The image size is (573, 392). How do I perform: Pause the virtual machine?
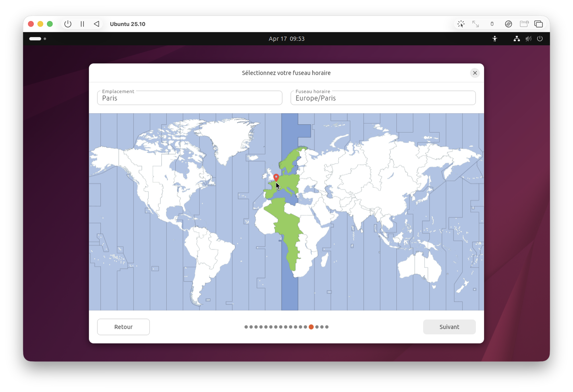click(82, 24)
